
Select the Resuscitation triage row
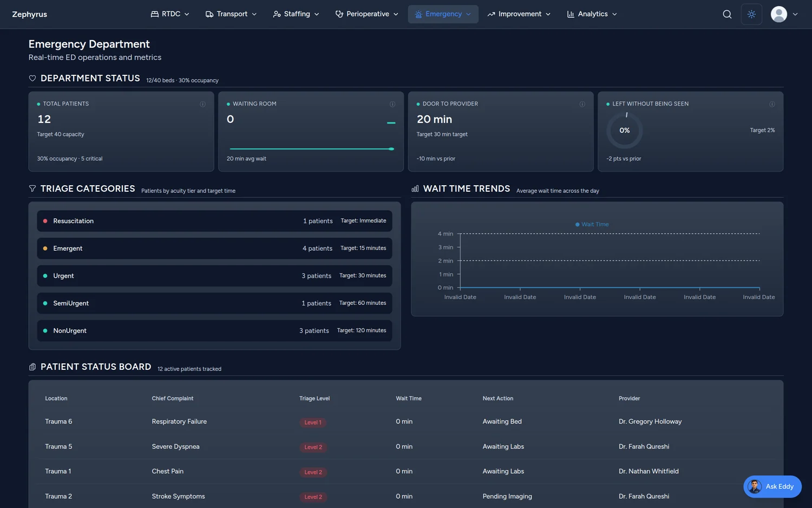tap(214, 221)
